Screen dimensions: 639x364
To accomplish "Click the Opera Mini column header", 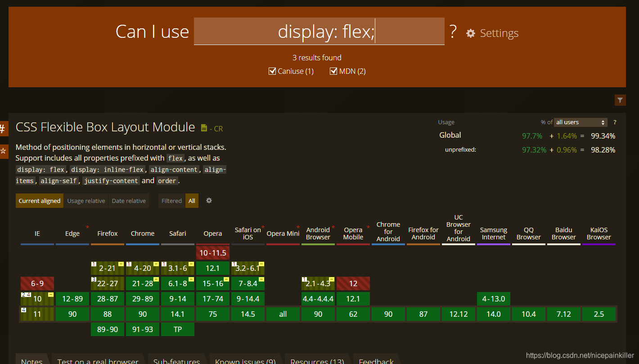I will tap(283, 234).
